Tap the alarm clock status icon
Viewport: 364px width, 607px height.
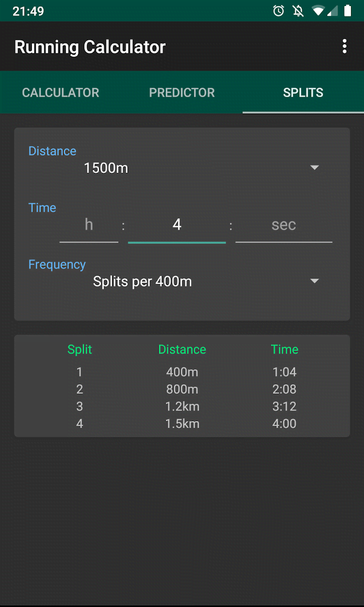coord(278,10)
